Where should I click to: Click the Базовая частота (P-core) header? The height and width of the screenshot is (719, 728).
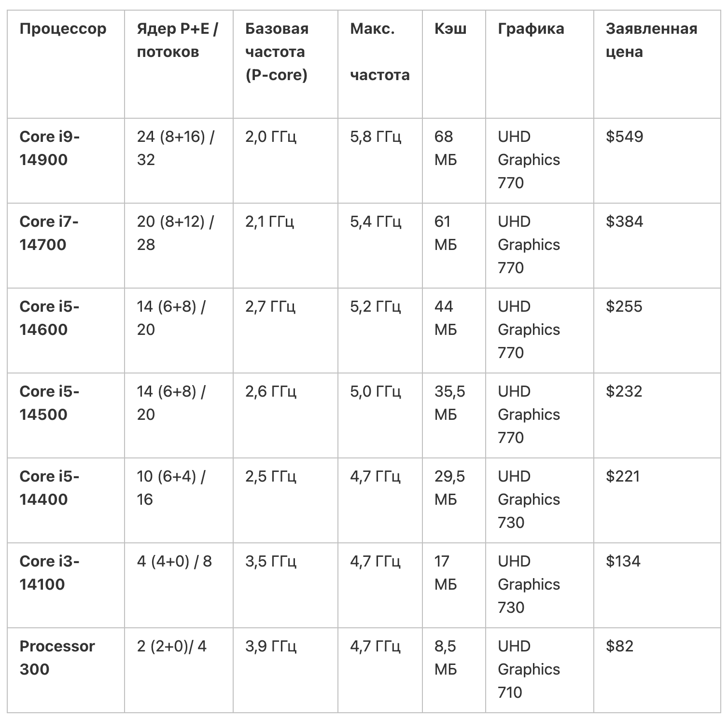(277, 52)
